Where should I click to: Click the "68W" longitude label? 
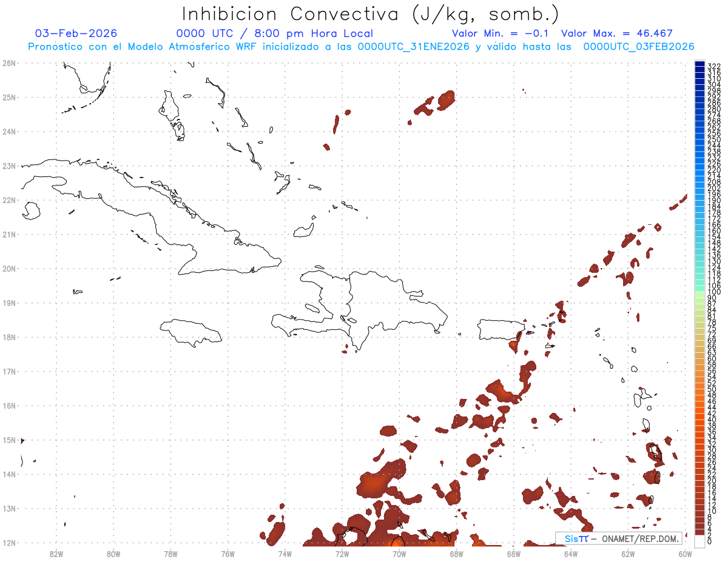coord(457,554)
